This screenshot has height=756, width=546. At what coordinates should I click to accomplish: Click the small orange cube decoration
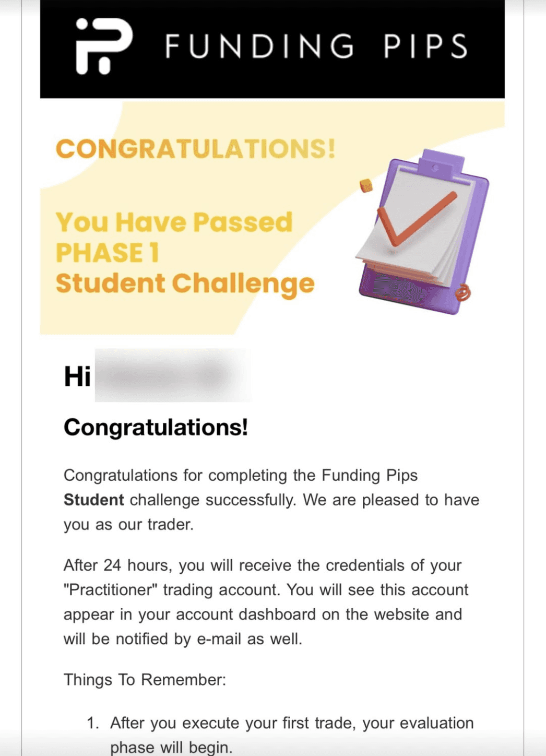coord(366,185)
